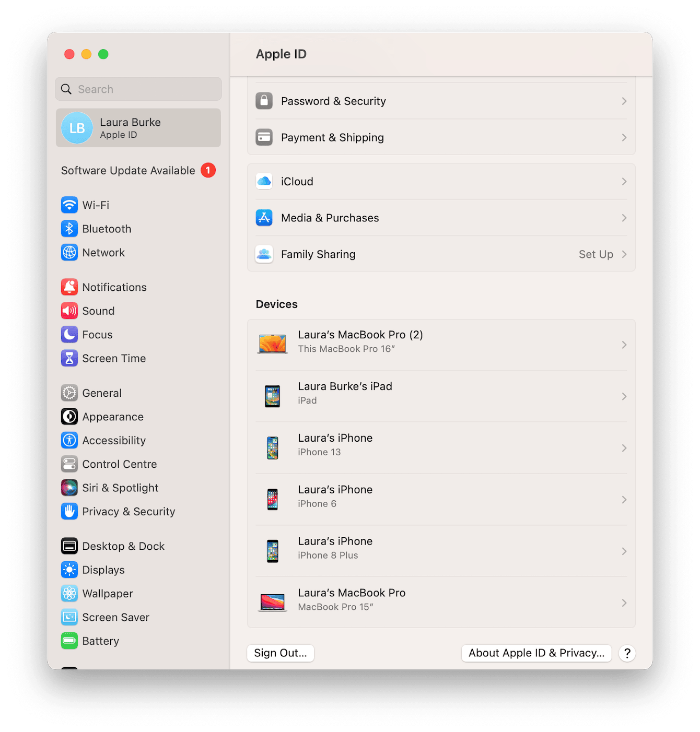Click the Sound settings icon

click(x=69, y=311)
